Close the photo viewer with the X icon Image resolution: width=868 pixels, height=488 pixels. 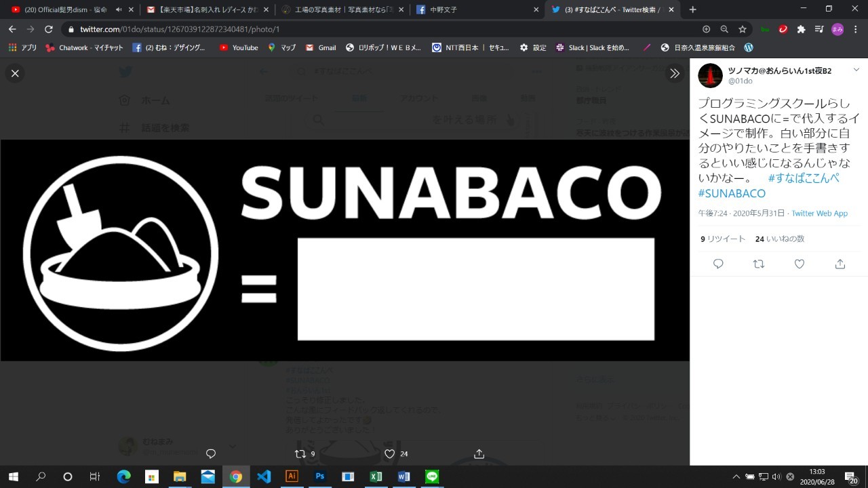click(x=15, y=73)
